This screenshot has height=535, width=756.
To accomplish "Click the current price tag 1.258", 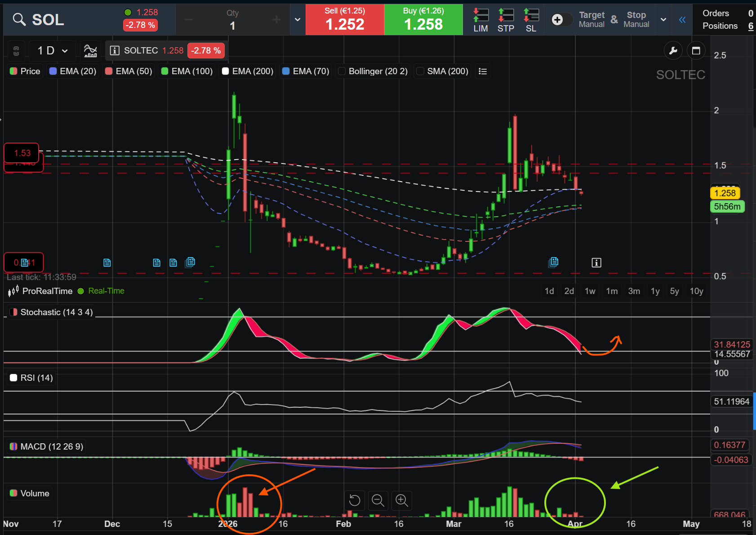I will click(725, 193).
